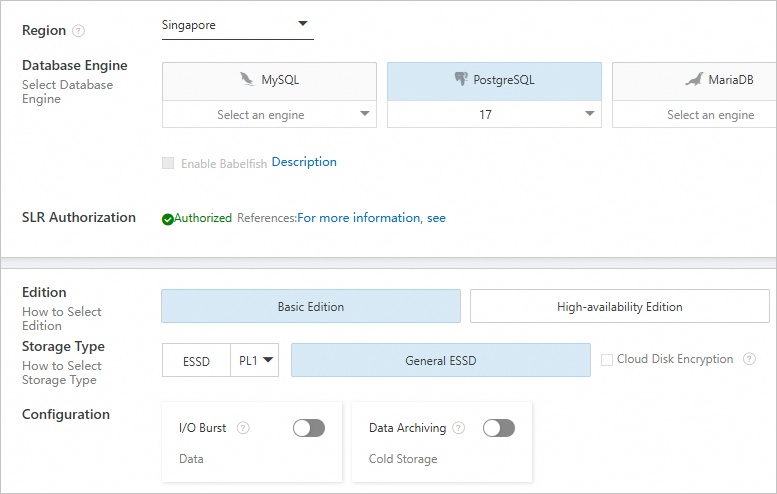Select the High-availability Edition option
Screen dimensions: 777x494
pyautogui.click(x=619, y=307)
